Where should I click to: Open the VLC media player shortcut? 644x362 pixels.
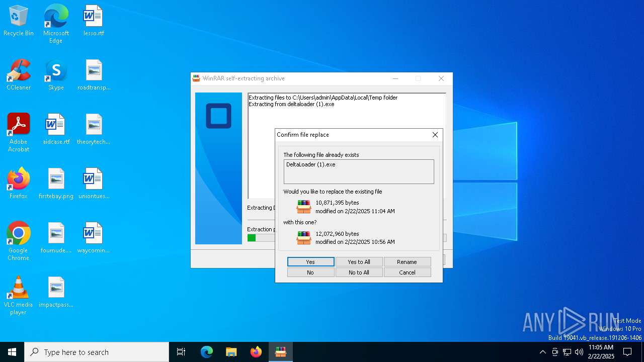click(x=19, y=296)
